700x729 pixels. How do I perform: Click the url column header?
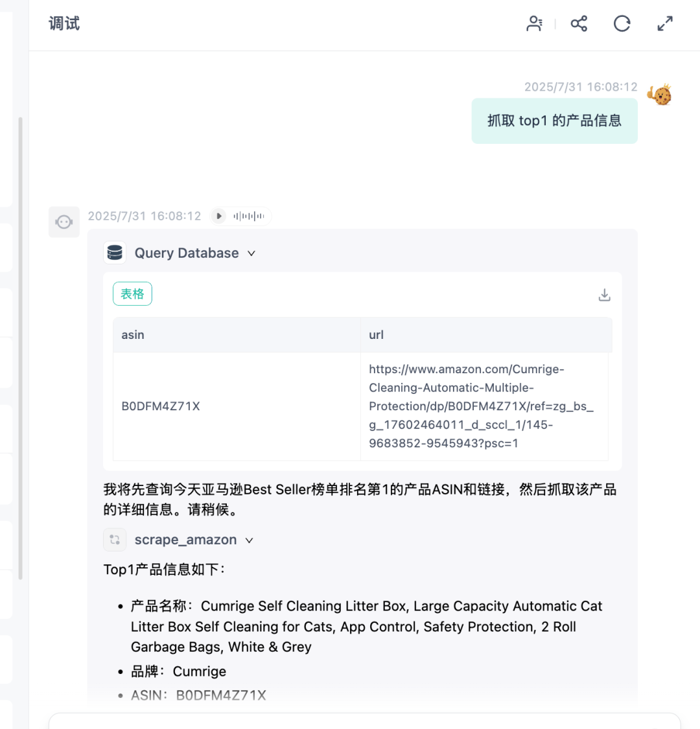click(376, 335)
